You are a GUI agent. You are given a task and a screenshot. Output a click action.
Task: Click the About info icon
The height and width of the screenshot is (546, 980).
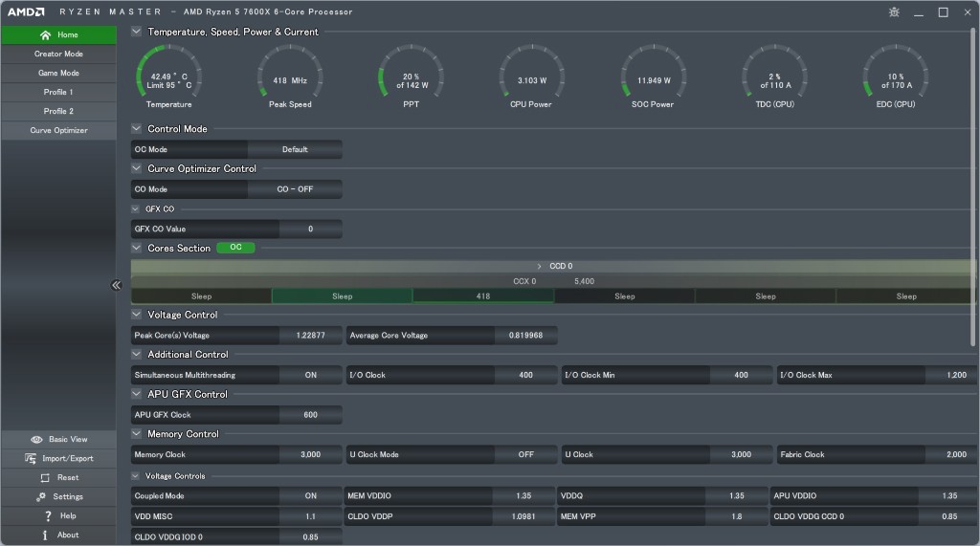click(45, 535)
